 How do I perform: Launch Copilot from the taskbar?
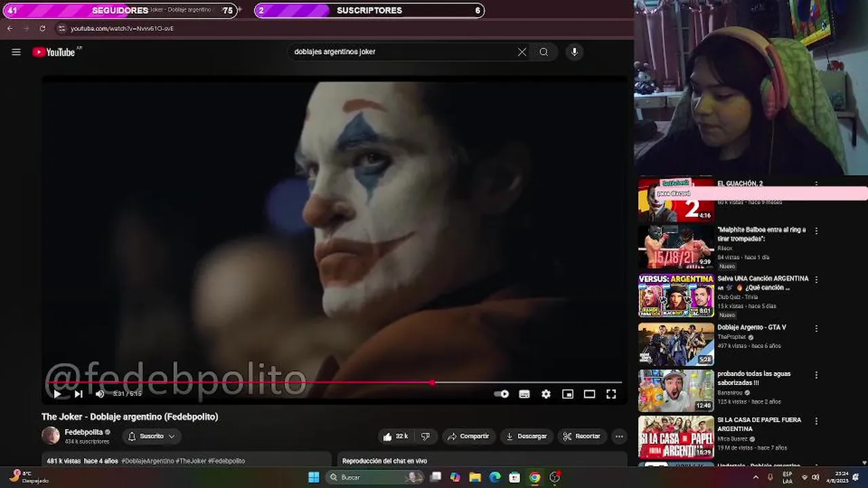coord(456,477)
